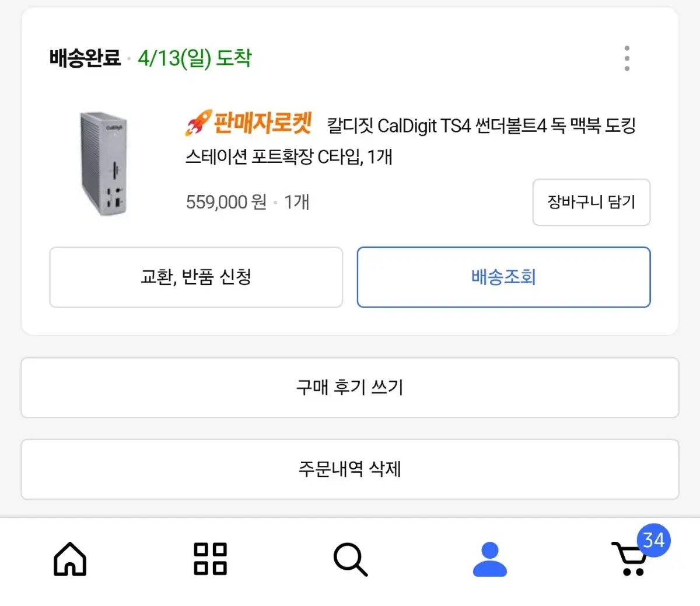
Task: Request exchange via 교환, 반품 신청
Action: [196, 277]
